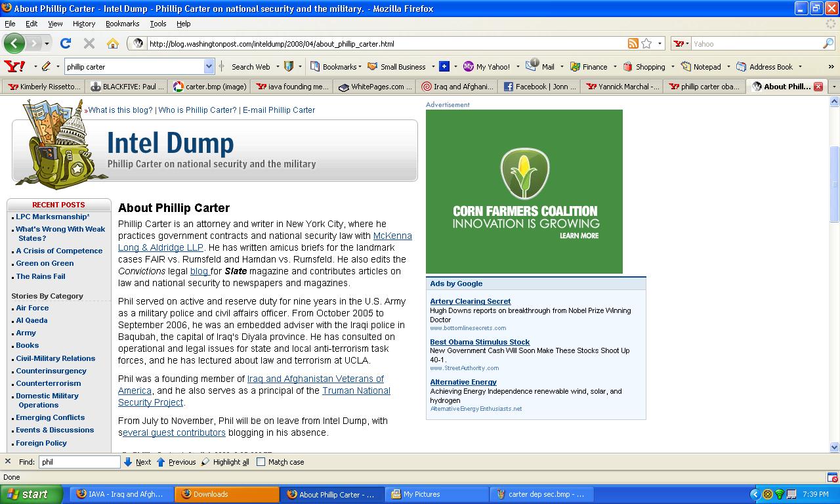The width and height of the screenshot is (840, 504).
Task: Open Notepad from the Yahoo toolbar
Action: click(701, 66)
